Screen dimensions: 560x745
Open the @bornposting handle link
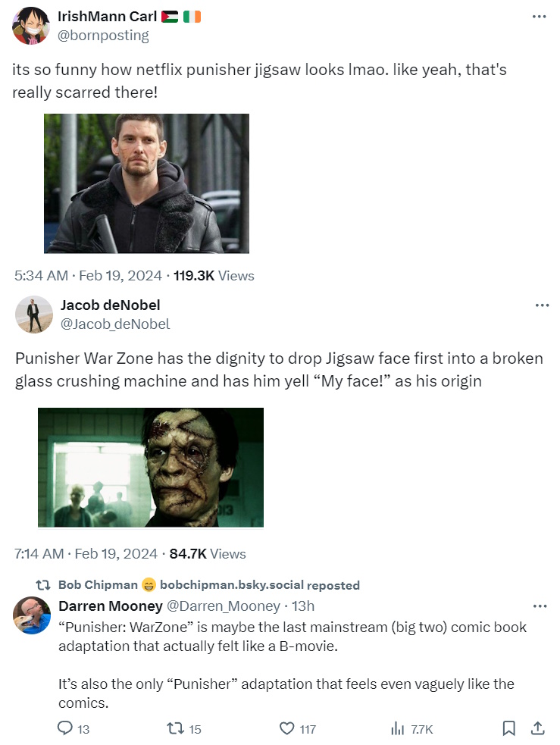(103, 36)
